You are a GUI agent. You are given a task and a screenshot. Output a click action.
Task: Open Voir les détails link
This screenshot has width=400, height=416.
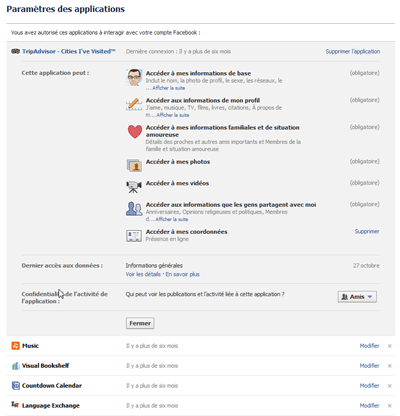click(143, 274)
